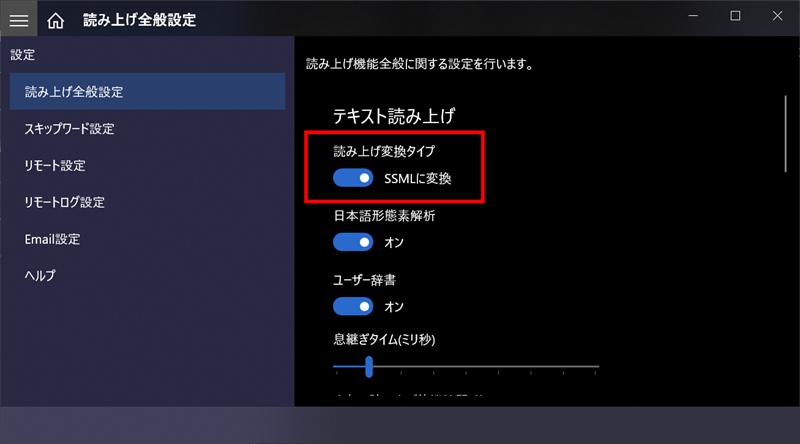The image size is (800, 444).
Task: Click the 読み上げ変換タイプ setting label
Action: click(384, 151)
